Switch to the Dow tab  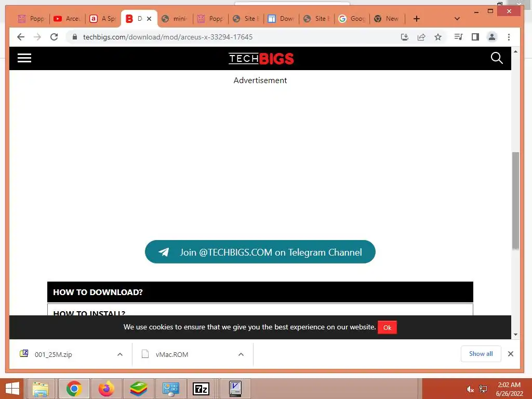[x=281, y=19]
